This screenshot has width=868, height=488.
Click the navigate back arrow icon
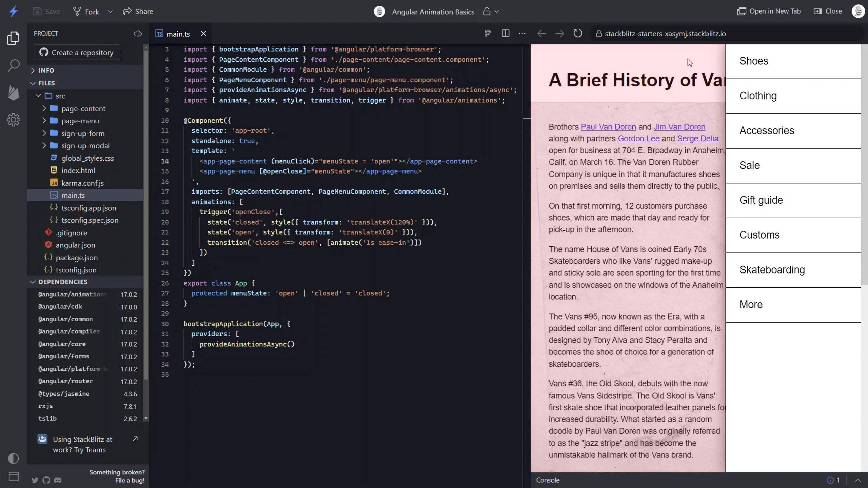541,33
